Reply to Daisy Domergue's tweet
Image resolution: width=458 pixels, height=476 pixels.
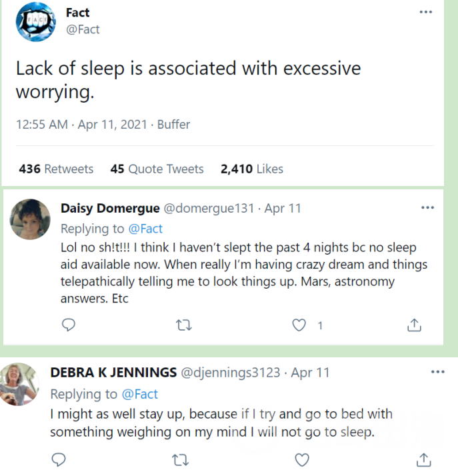[x=69, y=325]
